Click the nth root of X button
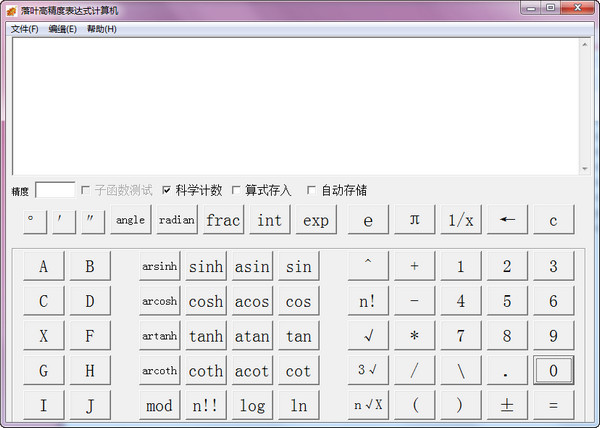The image size is (600, 428). click(368, 405)
